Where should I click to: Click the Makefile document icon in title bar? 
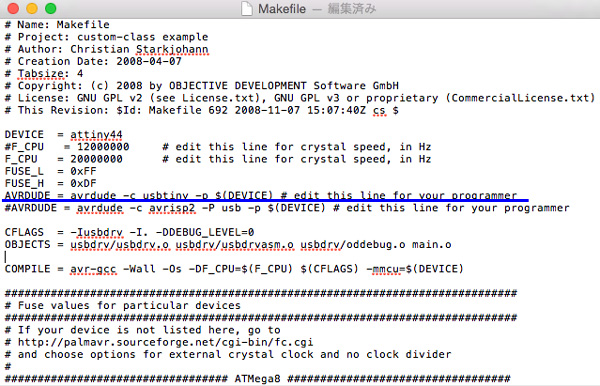coord(247,8)
